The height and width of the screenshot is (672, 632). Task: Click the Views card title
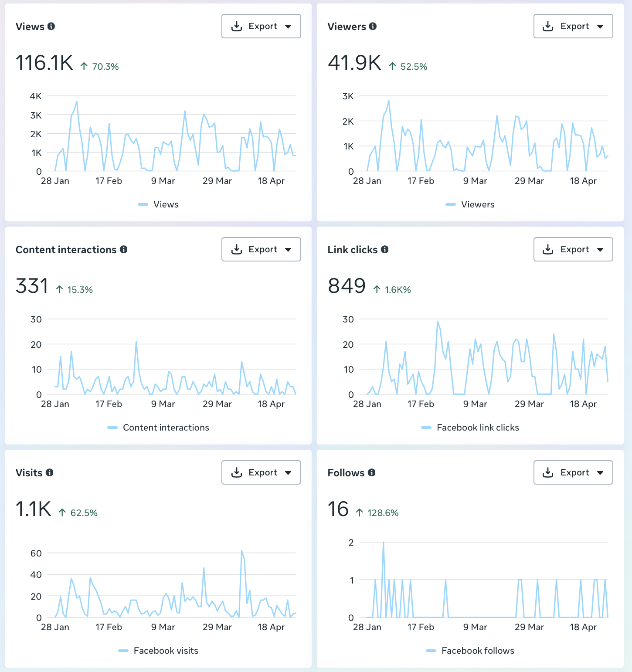pyautogui.click(x=30, y=27)
